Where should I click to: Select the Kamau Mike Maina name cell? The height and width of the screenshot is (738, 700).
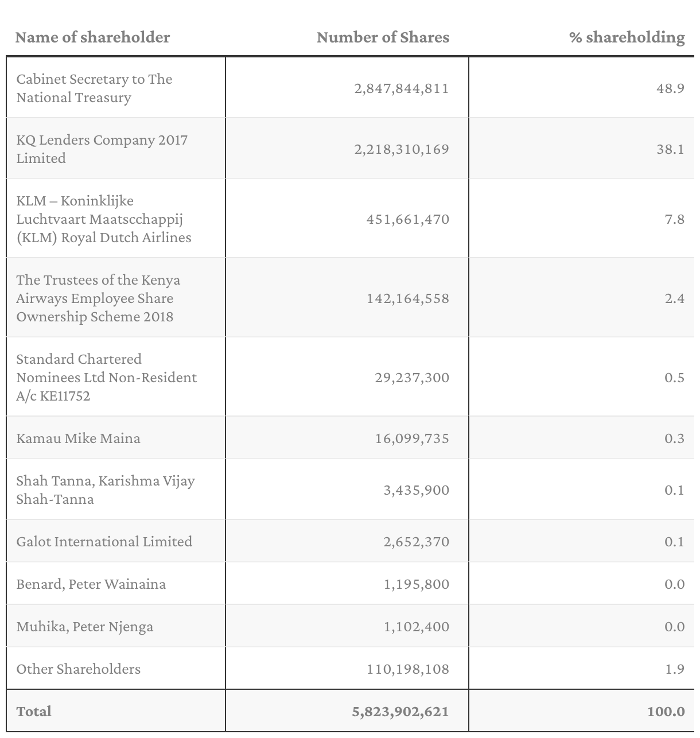pyautogui.click(x=78, y=438)
